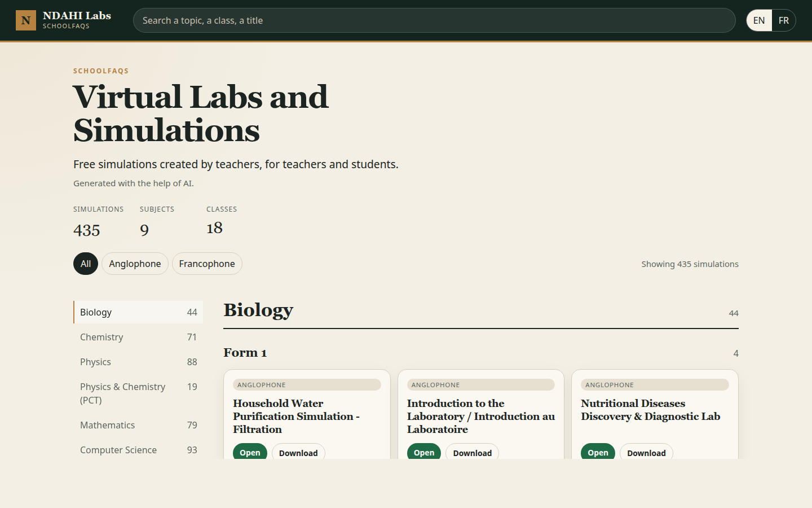Screen dimensions: 812x508
Task: Click the Subjects count 9
Action: pos(144,230)
